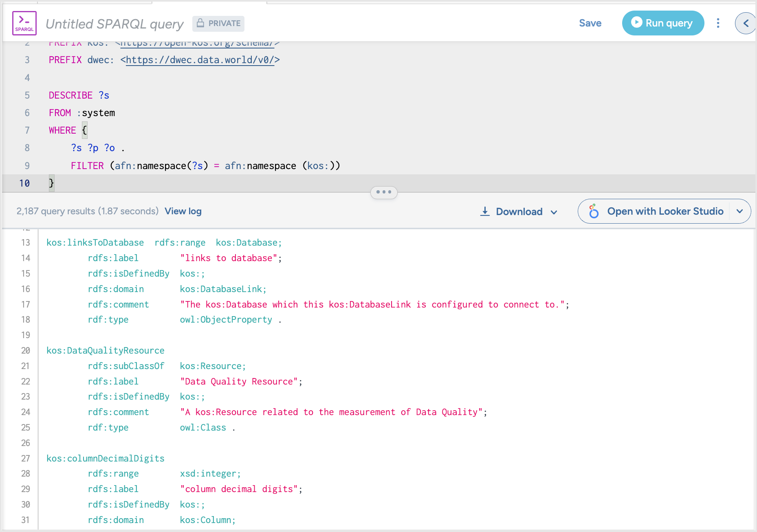
Task: Click the resize handle with three dots
Action: pos(384,192)
